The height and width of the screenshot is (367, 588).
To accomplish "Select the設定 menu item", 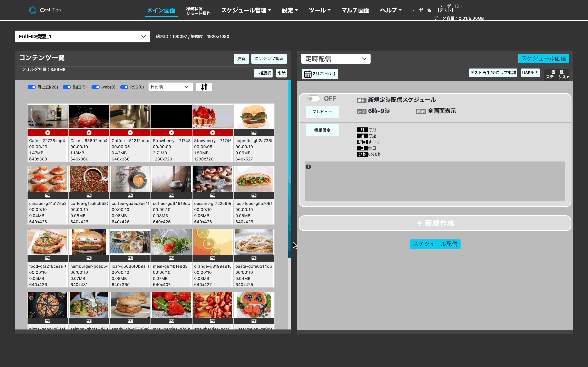I will (x=290, y=10).
